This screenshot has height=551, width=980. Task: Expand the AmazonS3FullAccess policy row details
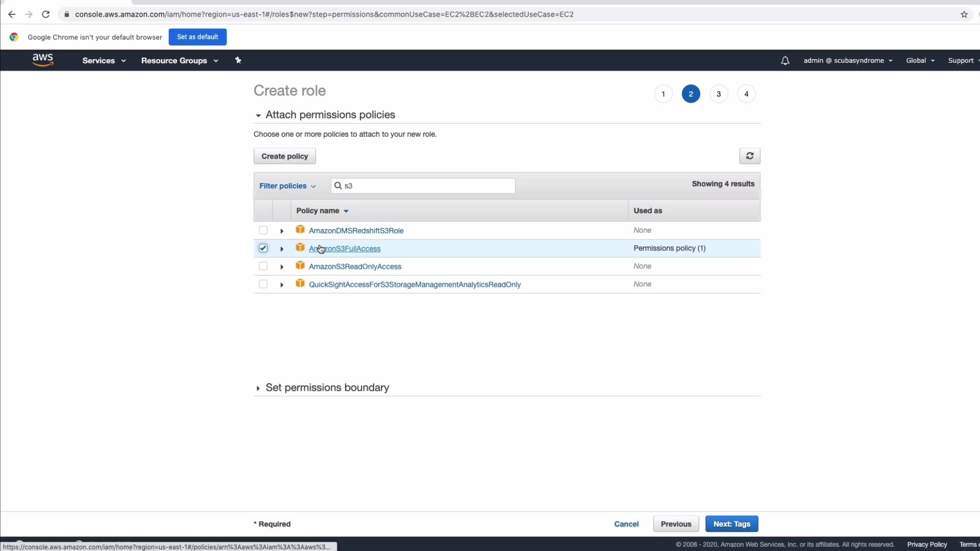tap(282, 249)
